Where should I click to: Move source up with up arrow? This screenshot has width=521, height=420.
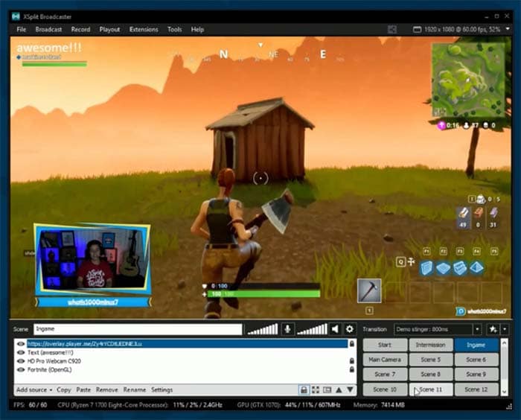pyautogui.click(x=339, y=389)
